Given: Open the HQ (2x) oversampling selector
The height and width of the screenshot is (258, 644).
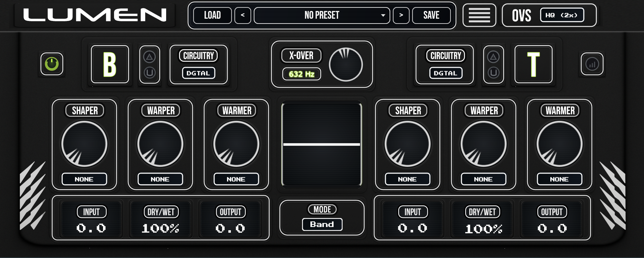Looking at the screenshot, I should 562,15.
